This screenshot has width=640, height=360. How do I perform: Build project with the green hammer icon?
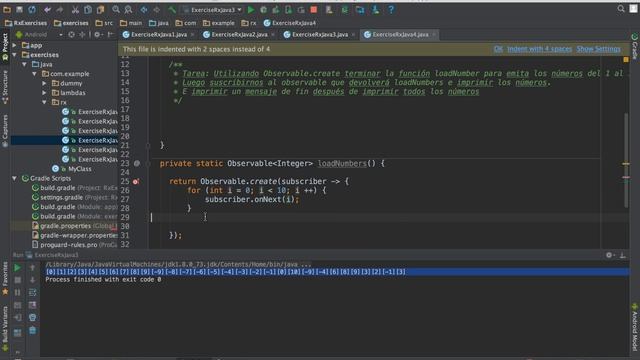172,9
